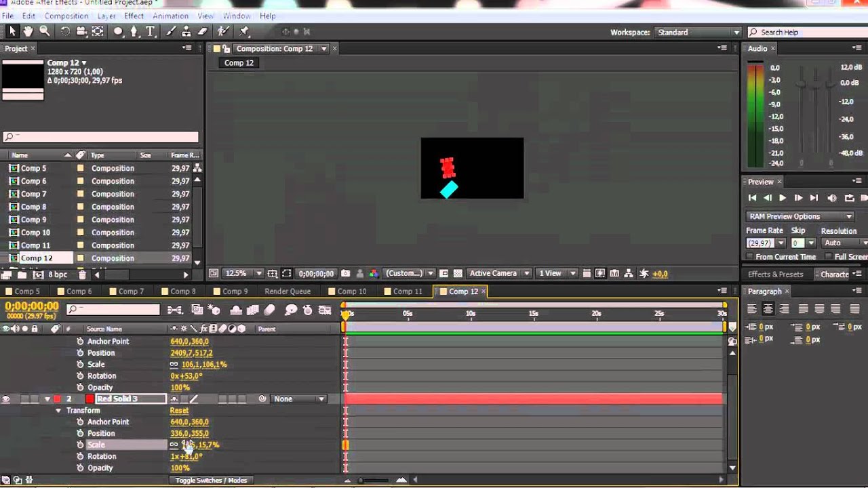Toggle stopwatch for Rotation 1x+81,0°

pos(80,457)
